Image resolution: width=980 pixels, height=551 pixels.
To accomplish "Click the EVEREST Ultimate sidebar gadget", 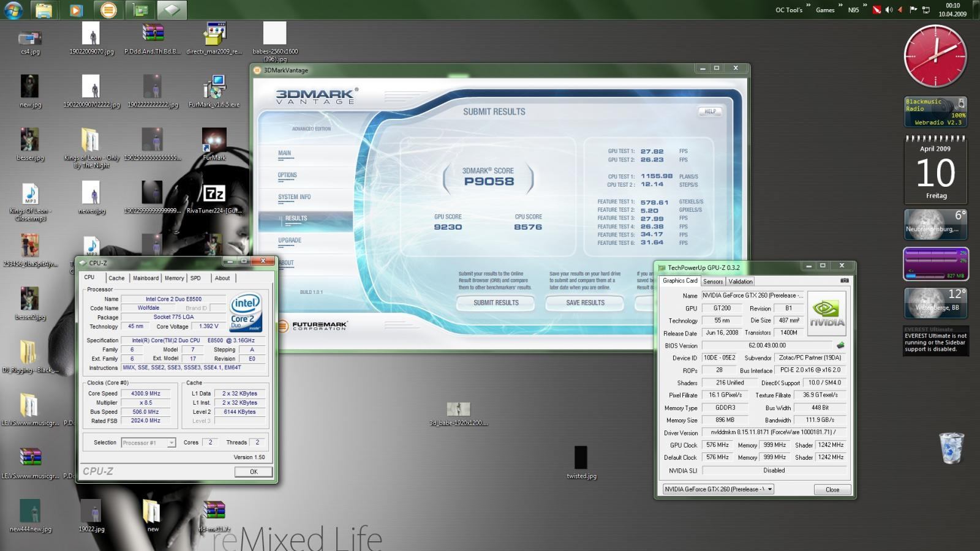I will [x=935, y=340].
